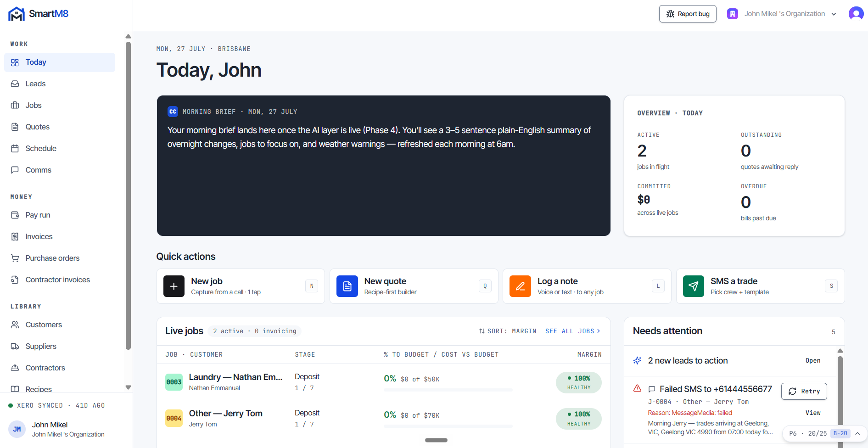
Task: Click the JM initials avatar
Action: tap(17, 429)
